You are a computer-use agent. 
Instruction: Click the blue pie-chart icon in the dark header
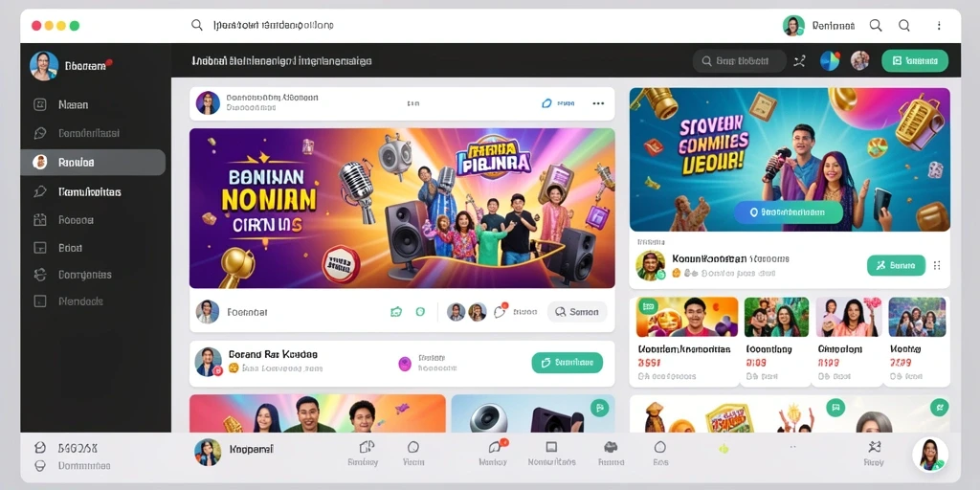click(830, 60)
